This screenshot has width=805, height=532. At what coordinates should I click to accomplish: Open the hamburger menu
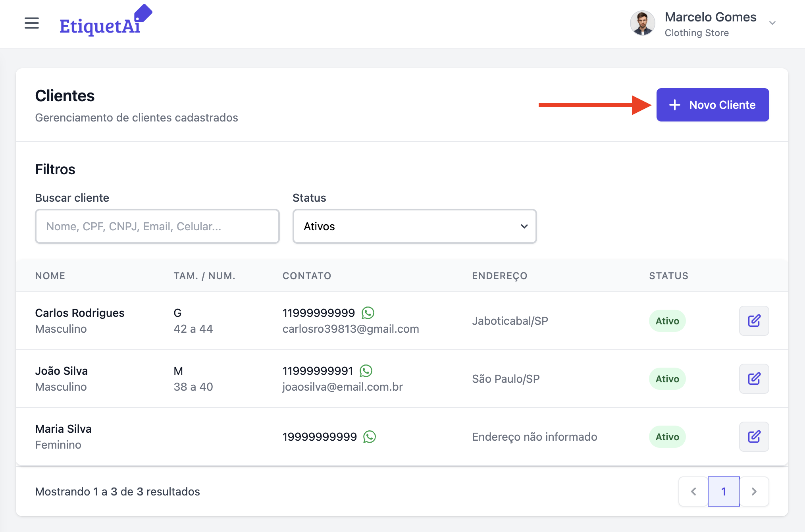(32, 23)
